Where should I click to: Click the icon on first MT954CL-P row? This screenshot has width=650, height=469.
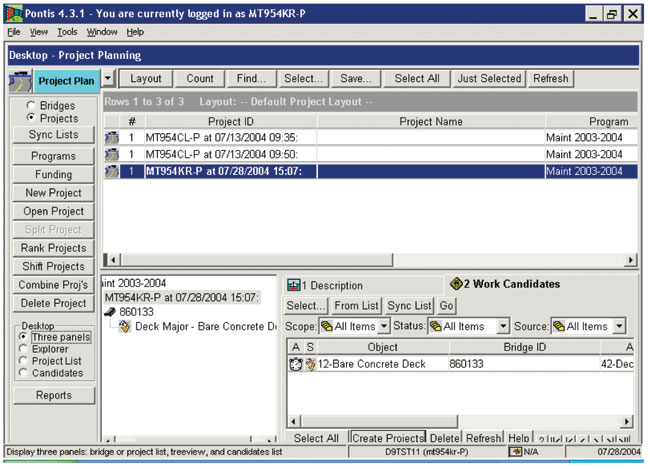tap(112, 137)
